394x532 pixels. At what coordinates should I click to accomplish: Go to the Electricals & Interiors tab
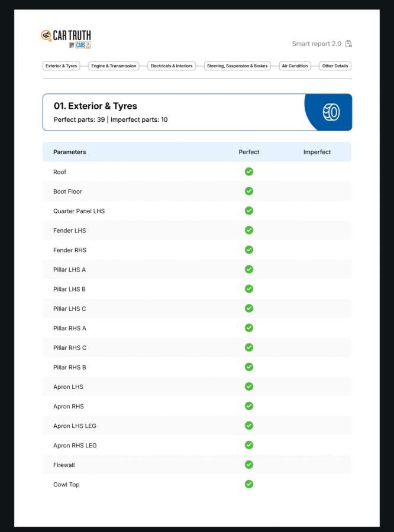[172, 66]
